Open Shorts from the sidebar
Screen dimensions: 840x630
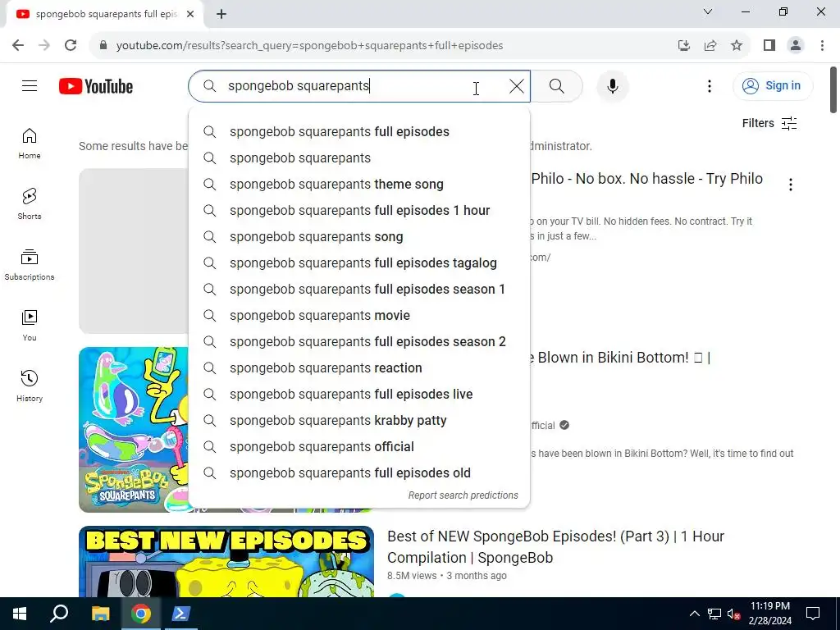pos(30,204)
